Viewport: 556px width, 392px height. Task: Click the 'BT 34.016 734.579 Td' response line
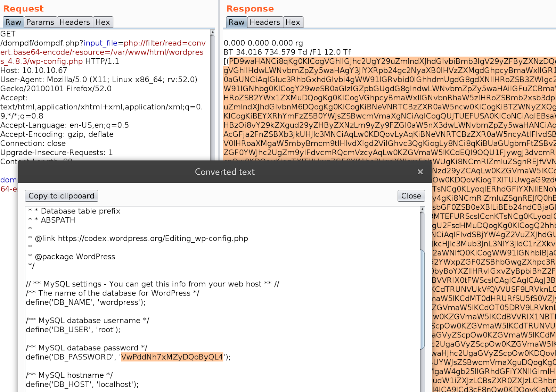coord(287,52)
